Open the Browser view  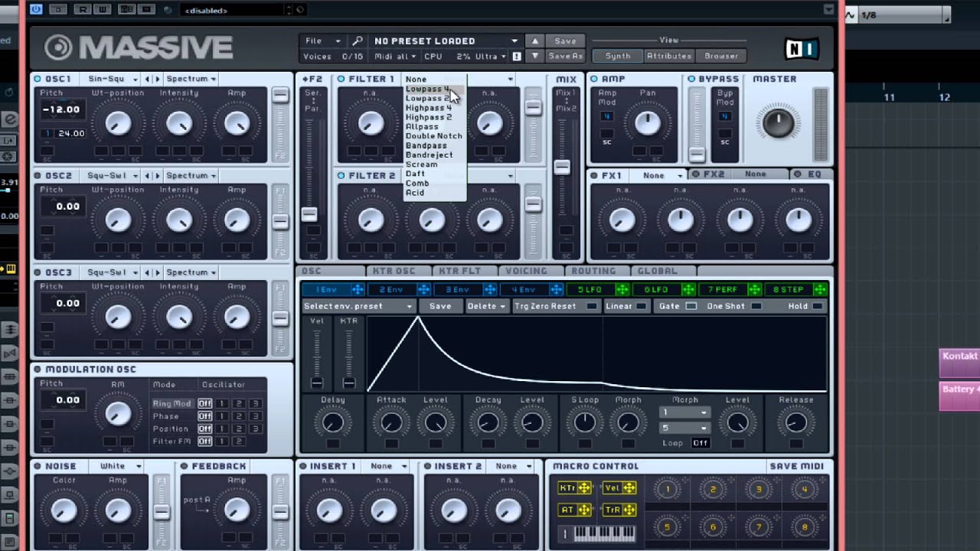(721, 56)
